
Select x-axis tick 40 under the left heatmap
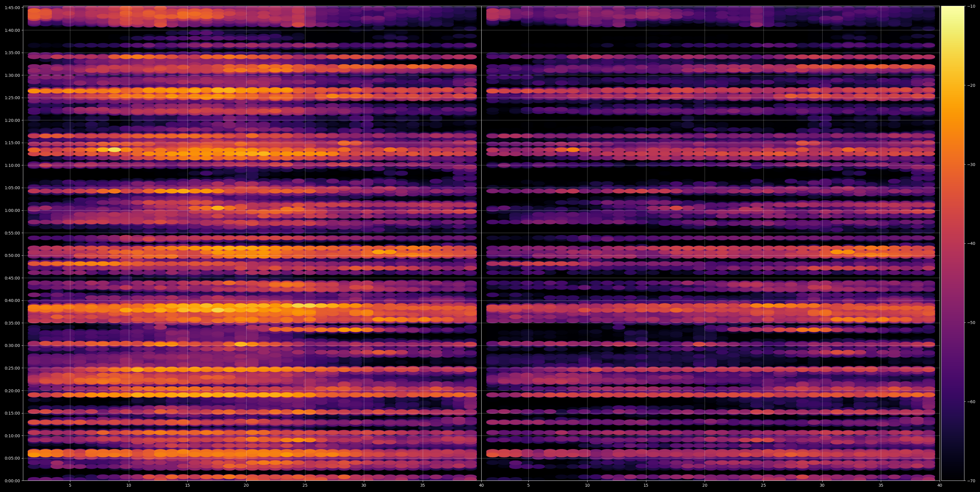[481, 485]
